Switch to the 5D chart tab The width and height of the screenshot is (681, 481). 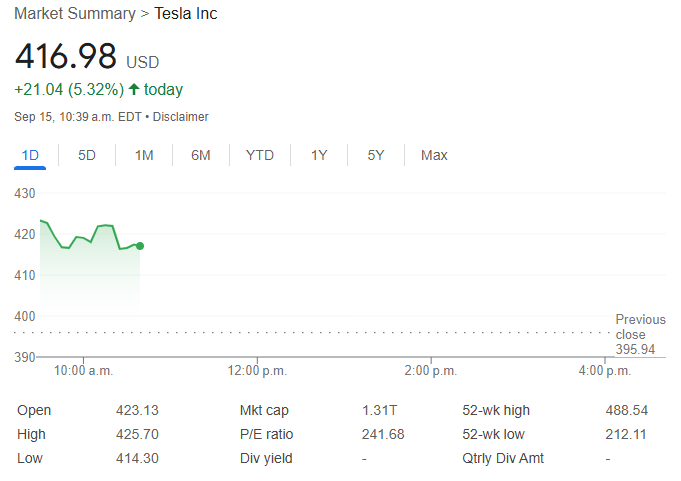(x=87, y=155)
